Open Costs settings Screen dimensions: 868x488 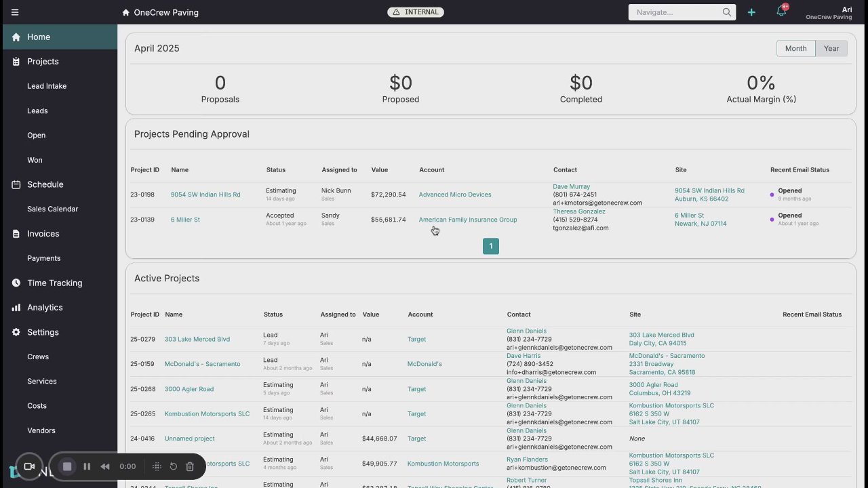coord(37,406)
